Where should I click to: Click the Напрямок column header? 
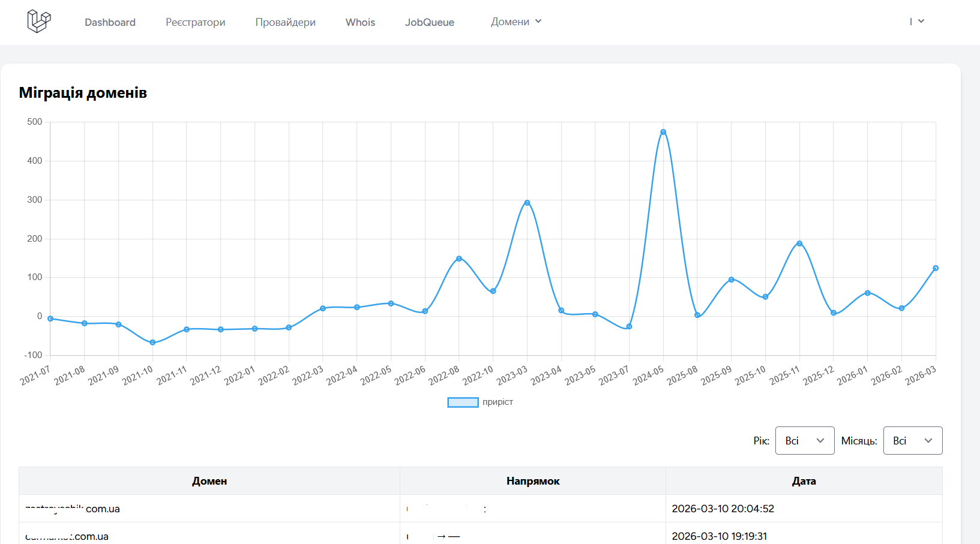pos(532,480)
